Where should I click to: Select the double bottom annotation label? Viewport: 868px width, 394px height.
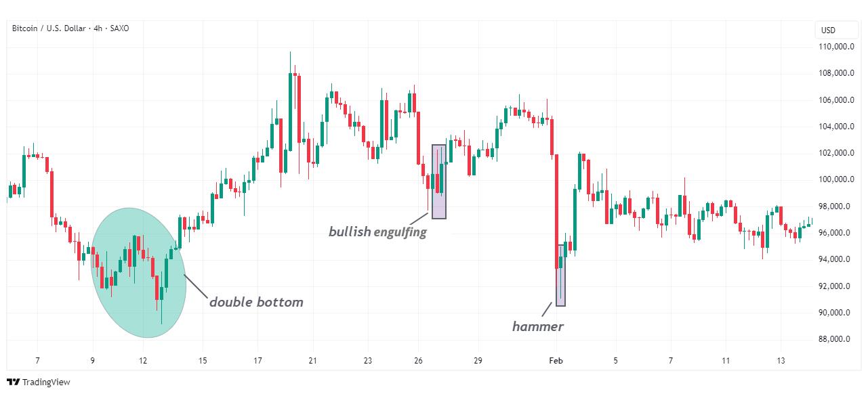[x=256, y=302]
